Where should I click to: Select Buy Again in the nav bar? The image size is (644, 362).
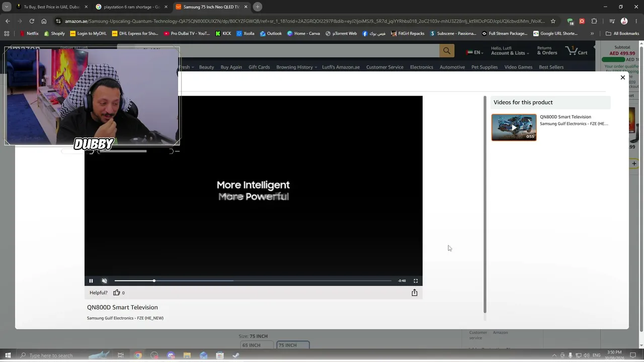[231, 67]
